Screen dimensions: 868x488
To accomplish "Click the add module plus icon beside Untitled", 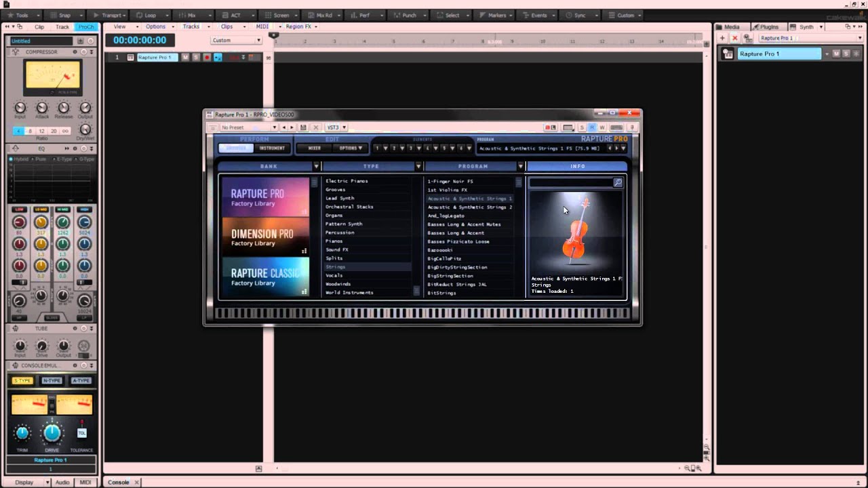I will (x=80, y=41).
